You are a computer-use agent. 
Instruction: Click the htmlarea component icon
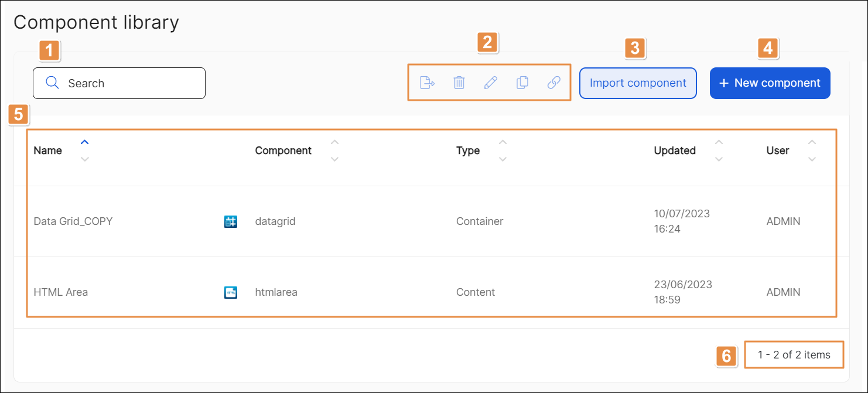(230, 292)
